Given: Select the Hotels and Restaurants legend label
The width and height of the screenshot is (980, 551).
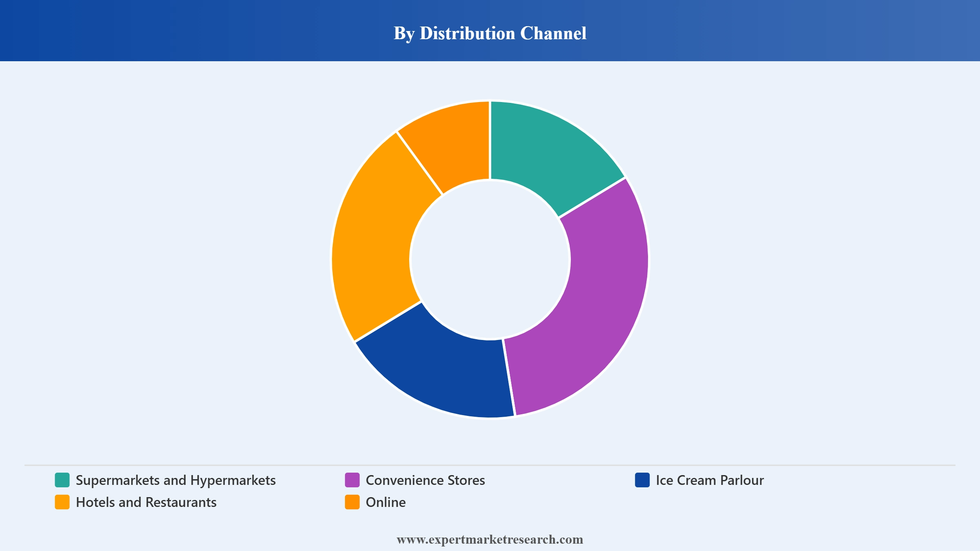Looking at the screenshot, I should click(x=146, y=502).
